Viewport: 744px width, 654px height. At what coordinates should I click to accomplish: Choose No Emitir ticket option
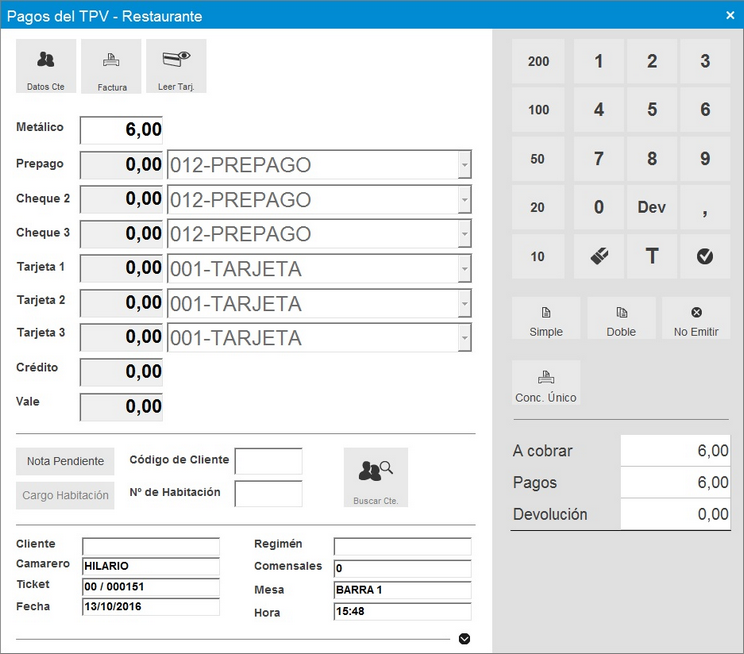click(696, 318)
